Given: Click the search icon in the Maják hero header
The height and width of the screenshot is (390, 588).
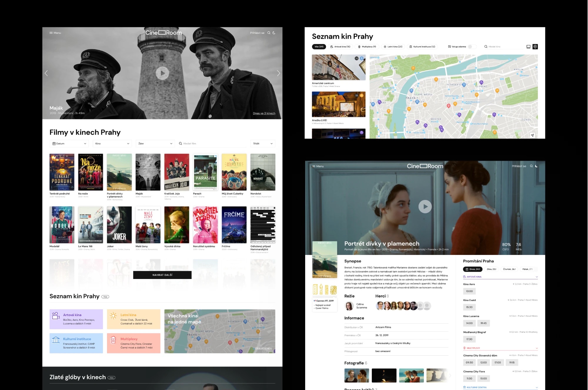Looking at the screenshot, I should click(269, 33).
